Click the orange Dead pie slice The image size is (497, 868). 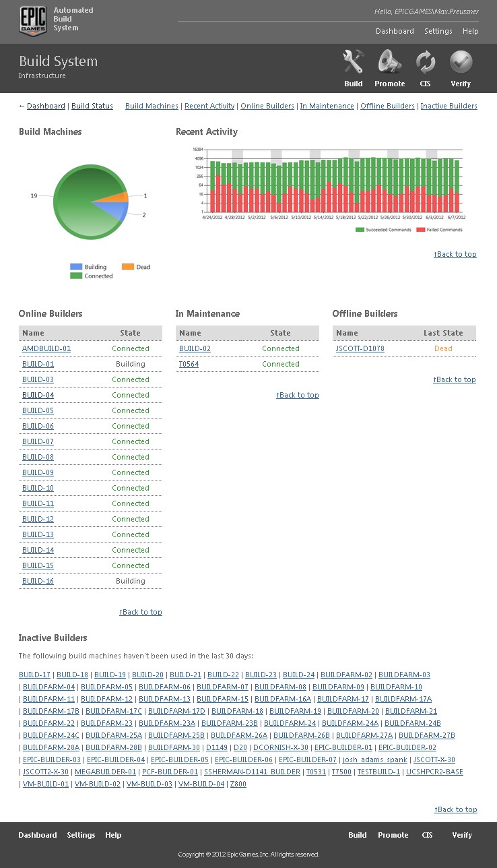tap(118, 197)
